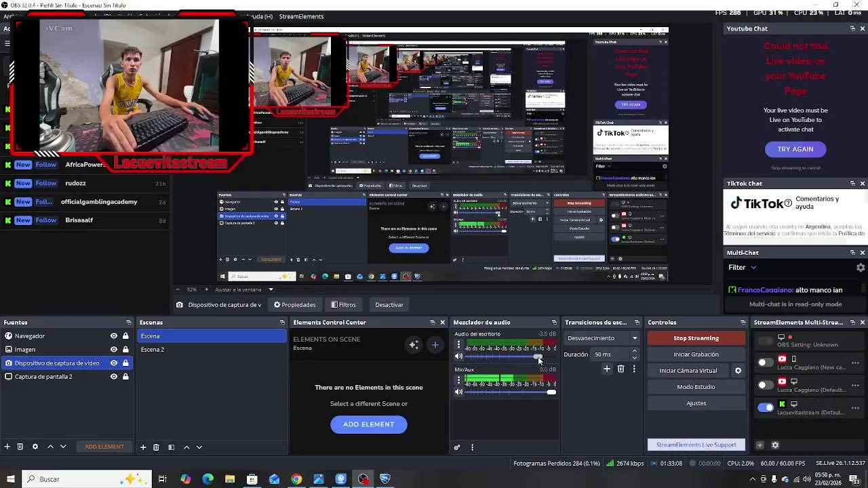Image resolution: width=868 pixels, height=488 pixels.
Task: Delete the scene transition trash icon
Action: coord(620,369)
